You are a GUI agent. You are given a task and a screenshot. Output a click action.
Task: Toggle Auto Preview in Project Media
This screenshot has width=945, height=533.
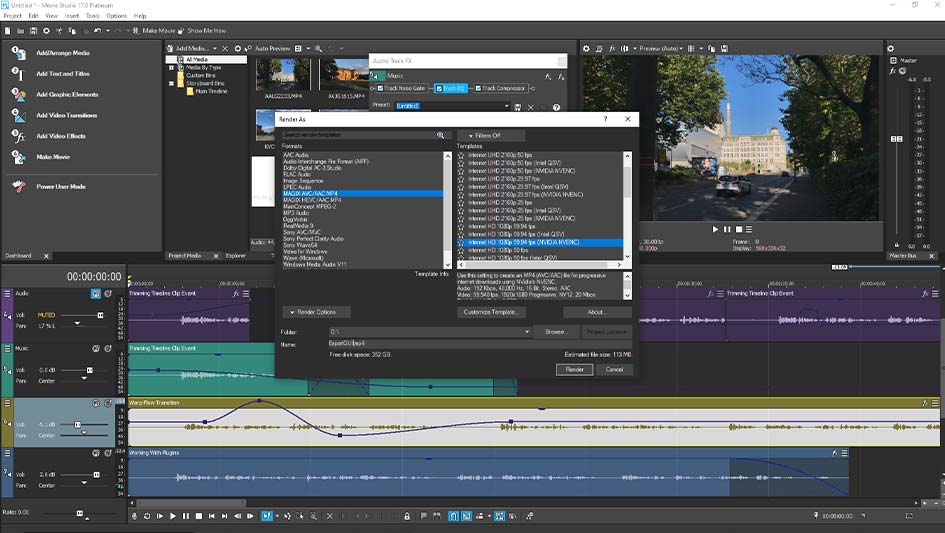(268, 48)
